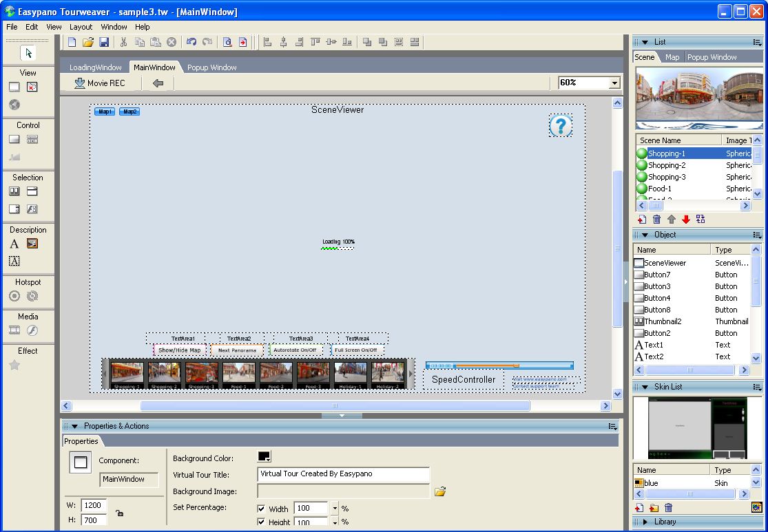768x532 pixels.
Task: Open Width percentage dropdown arrow
Action: point(335,509)
